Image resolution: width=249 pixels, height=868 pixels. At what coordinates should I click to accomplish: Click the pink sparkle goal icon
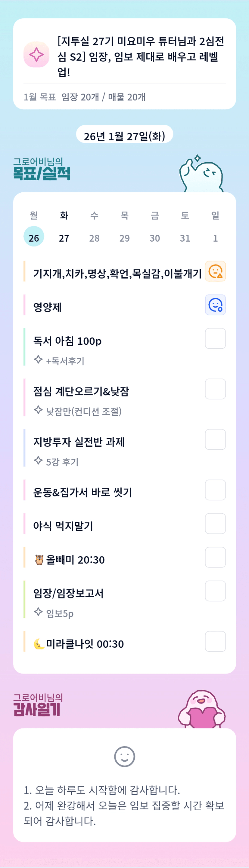[36, 55]
